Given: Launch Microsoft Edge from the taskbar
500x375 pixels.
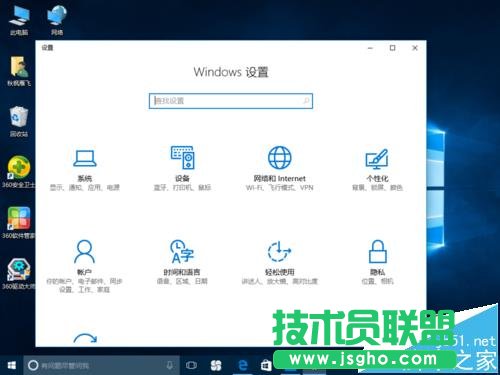Looking at the screenshot, I should pyautogui.click(x=243, y=365).
